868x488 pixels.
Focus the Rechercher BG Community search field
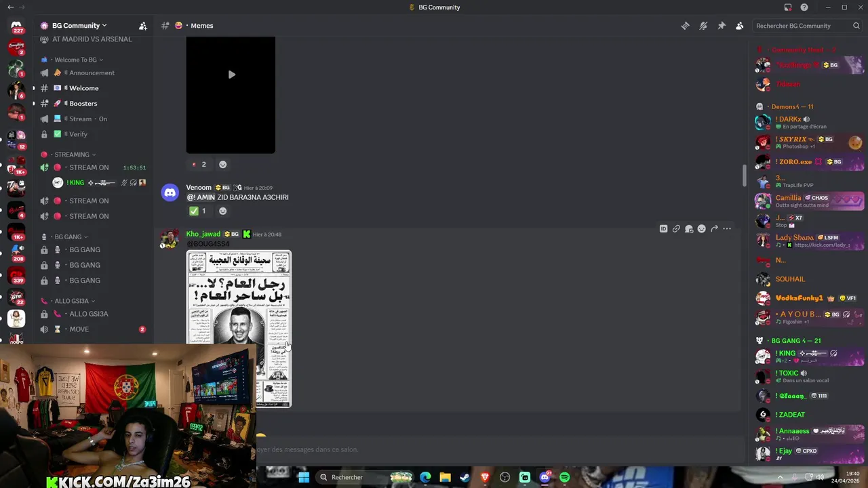point(808,26)
